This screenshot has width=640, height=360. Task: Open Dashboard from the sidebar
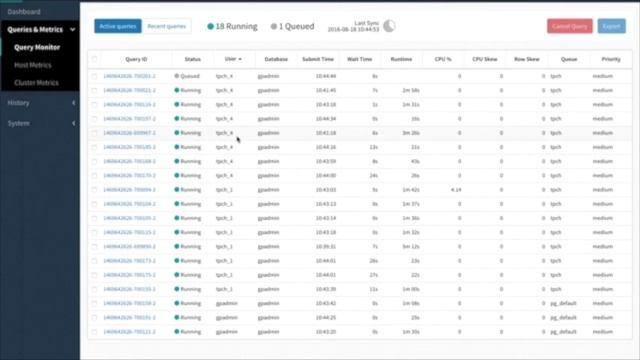tap(24, 12)
